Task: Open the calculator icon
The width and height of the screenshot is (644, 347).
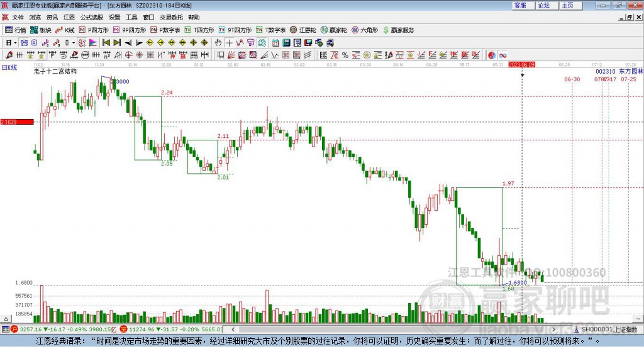Action: [x=286, y=43]
